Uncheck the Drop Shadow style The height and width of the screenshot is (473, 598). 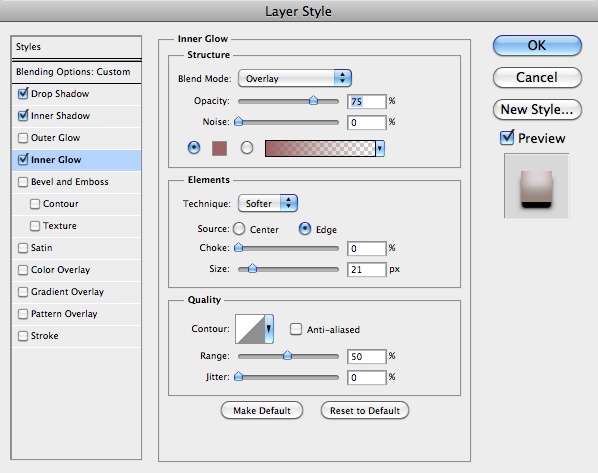pyautogui.click(x=23, y=93)
